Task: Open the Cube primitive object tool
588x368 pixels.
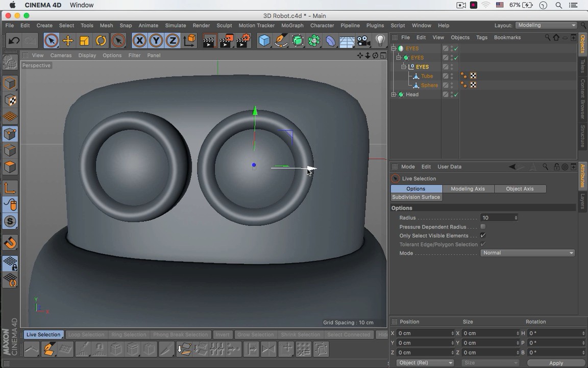Action: [x=264, y=41]
